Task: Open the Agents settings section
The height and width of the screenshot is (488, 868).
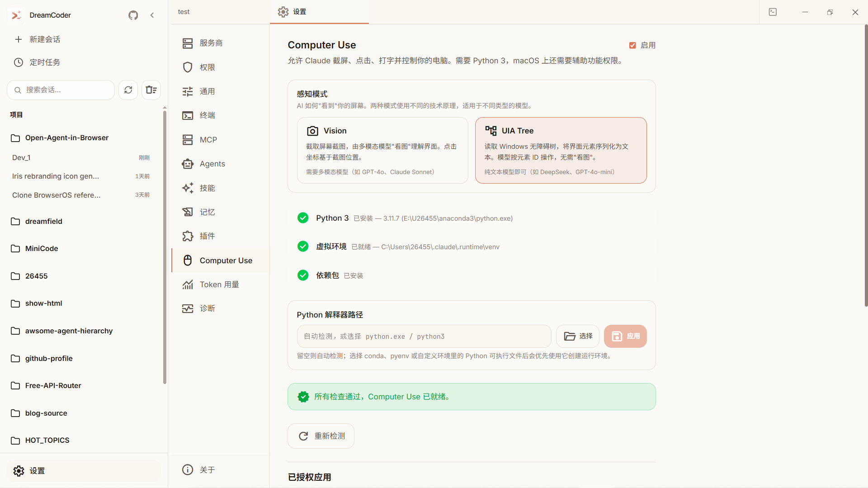Action: coord(221,164)
